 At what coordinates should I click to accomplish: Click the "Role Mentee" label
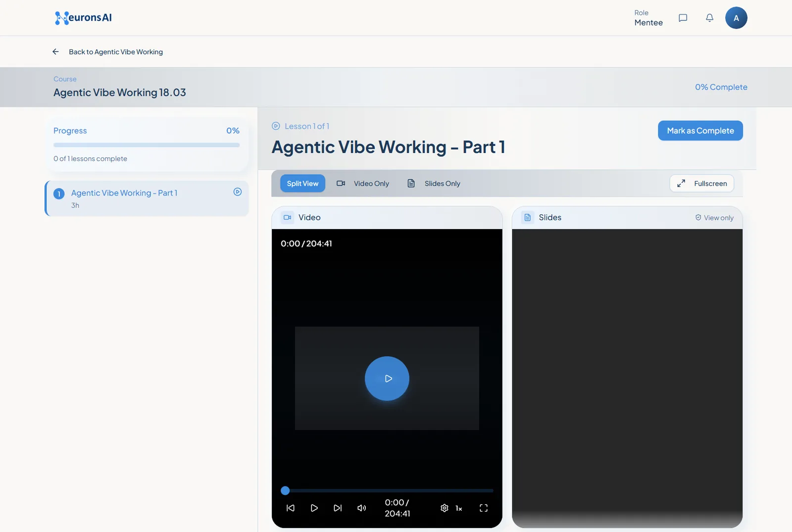tap(648, 18)
